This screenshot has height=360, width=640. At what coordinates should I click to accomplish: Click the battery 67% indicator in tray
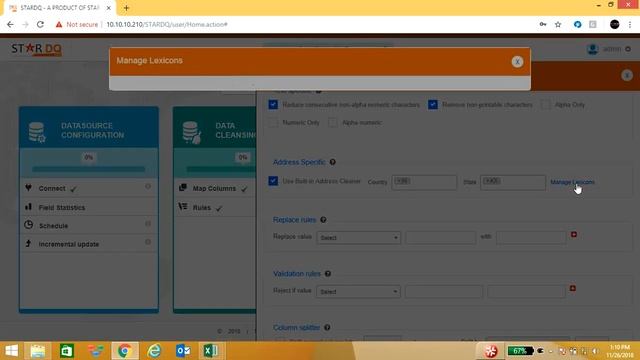tap(520, 351)
